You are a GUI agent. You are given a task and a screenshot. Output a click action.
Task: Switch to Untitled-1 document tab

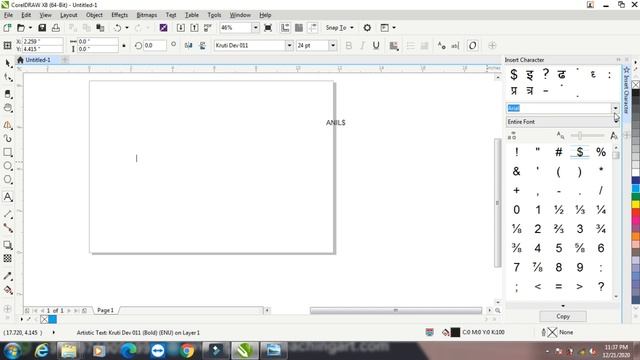tap(38, 60)
